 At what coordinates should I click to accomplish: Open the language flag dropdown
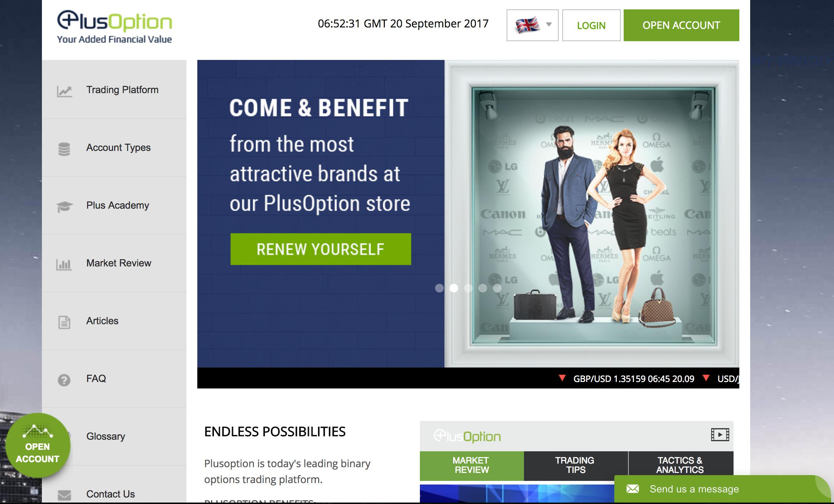click(533, 25)
